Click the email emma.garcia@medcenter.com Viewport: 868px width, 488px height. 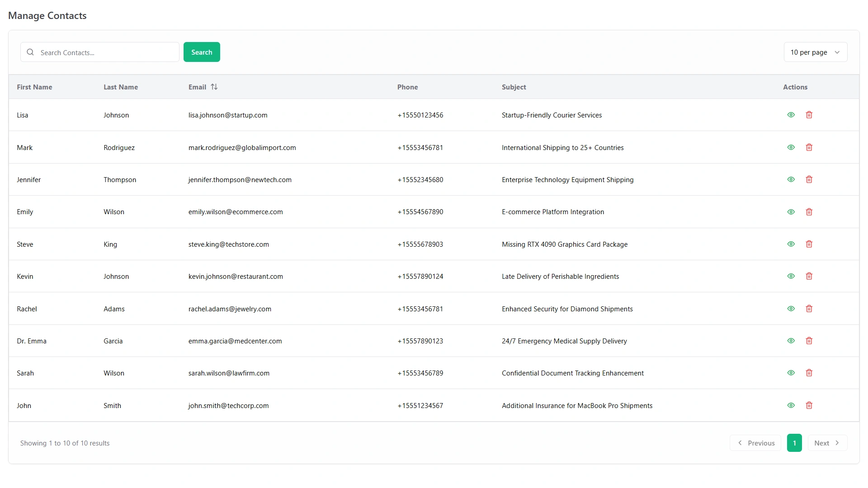point(235,341)
